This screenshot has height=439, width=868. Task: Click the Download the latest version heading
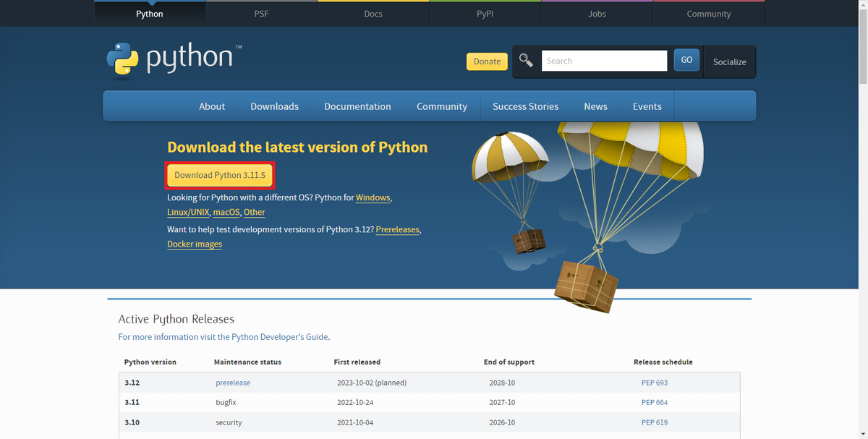pyautogui.click(x=297, y=148)
